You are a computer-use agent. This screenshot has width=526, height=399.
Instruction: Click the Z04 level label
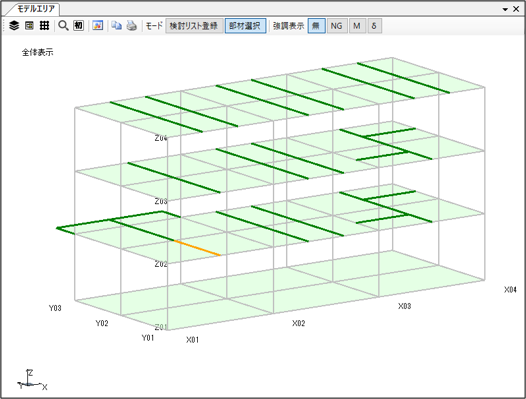(161, 138)
